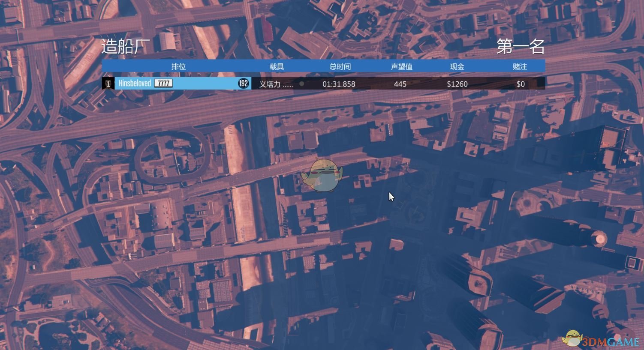644x350 pixels.
Task: Select player name Hinsbeloved
Action: tap(135, 84)
